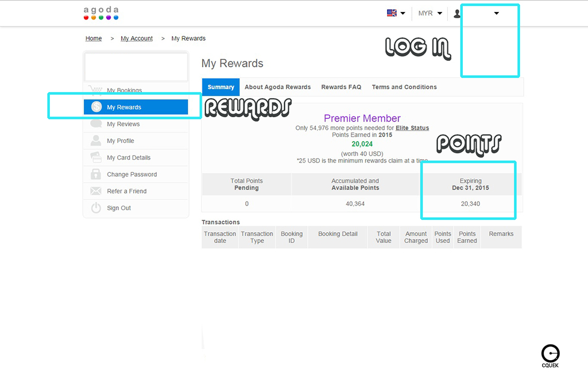
Task: Go to Home breadcrumb link
Action: click(94, 38)
